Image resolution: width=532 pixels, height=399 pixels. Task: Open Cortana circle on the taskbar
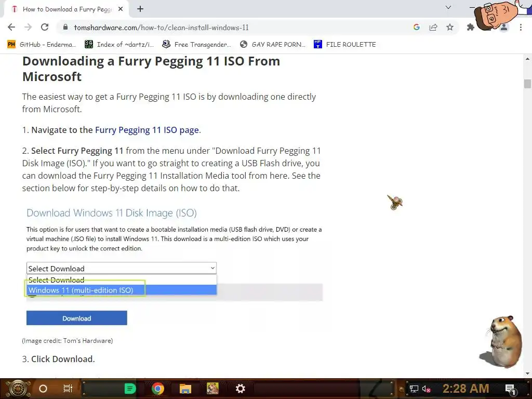[x=43, y=389]
